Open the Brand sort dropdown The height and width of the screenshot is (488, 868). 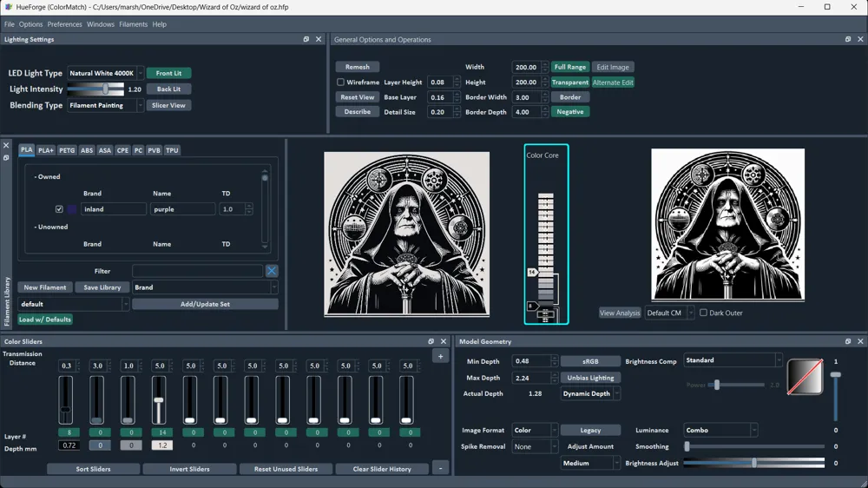205,287
